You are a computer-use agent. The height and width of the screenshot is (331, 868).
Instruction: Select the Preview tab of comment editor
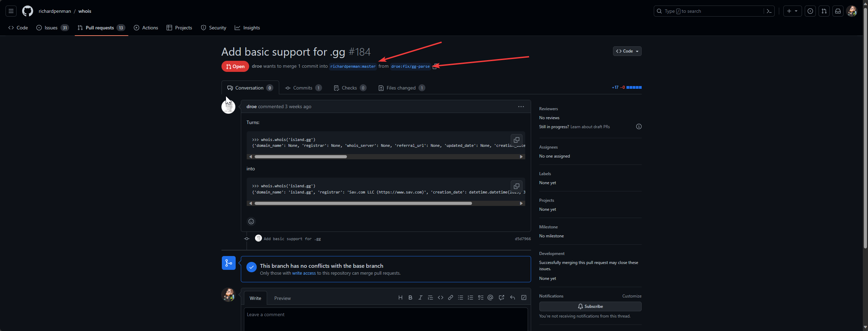[x=282, y=298]
